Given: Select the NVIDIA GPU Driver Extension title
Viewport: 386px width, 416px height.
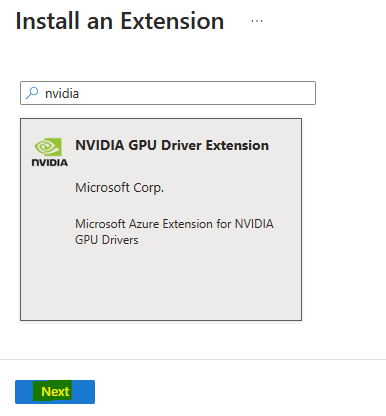Looking at the screenshot, I should [x=172, y=145].
